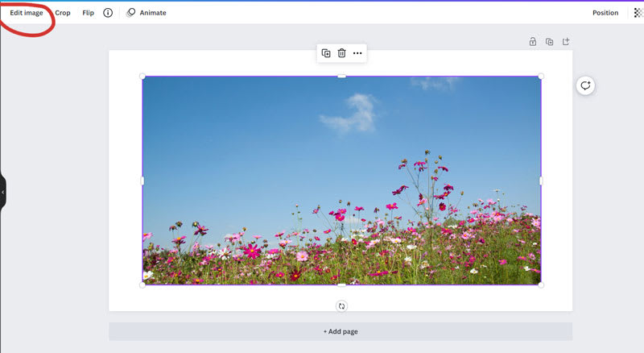Duplicate the selected image from floating toolbar
This screenshot has width=644, height=353.
326,53
